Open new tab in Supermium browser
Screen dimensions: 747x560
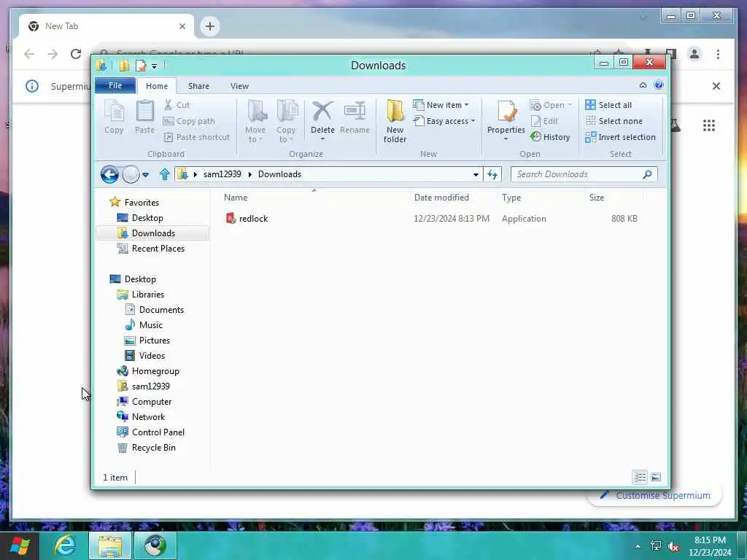tap(209, 26)
